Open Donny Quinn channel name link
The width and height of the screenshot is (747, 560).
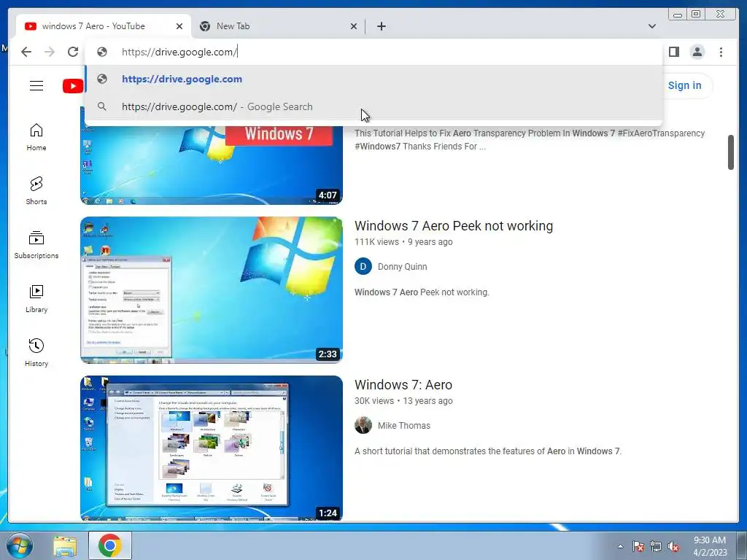(403, 267)
